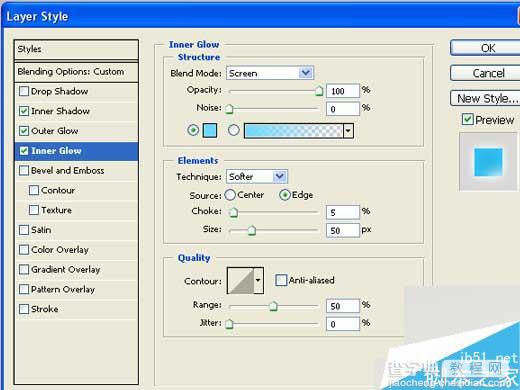The height and width of the screenshot is (390, 520).
Task: Click the Size slider handle
Action: click(252, 230)
